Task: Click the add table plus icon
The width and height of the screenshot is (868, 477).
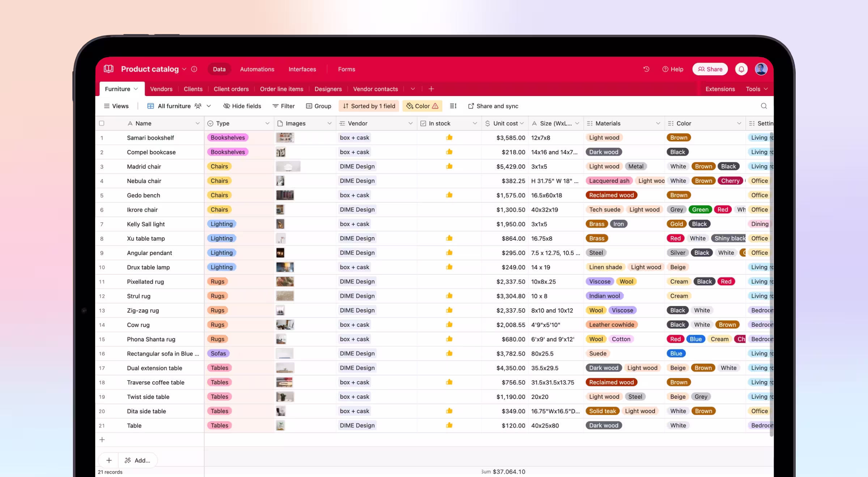Action: (431, 89)
